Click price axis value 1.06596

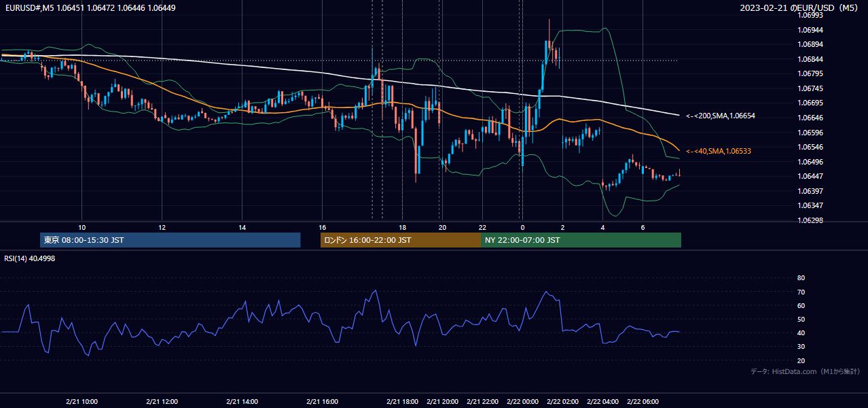pyautogui.click(x=810, y=133)
